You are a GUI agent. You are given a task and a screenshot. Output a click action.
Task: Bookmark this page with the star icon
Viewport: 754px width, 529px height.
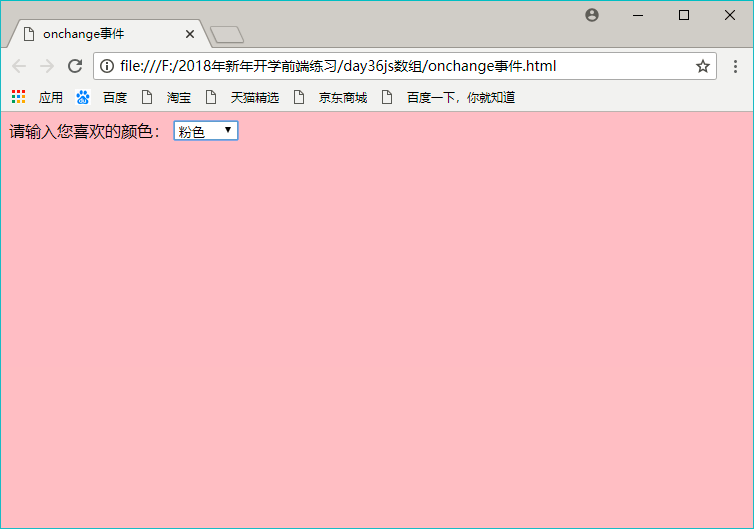pyautogui.click(x=702, y=66)
